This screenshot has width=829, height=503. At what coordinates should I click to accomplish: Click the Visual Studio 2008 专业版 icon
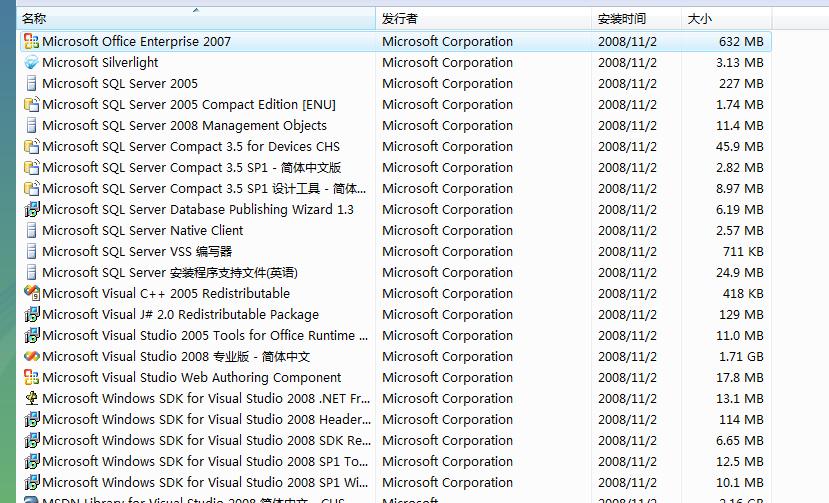click(31, 357)
